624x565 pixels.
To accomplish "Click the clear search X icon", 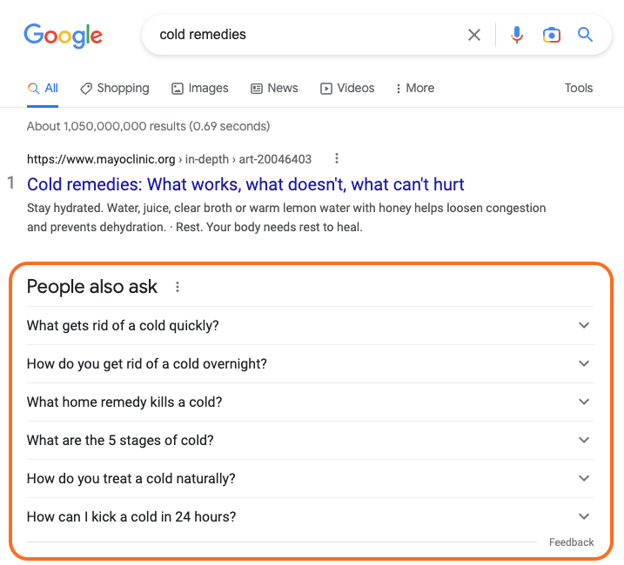I will pos(474,35).
